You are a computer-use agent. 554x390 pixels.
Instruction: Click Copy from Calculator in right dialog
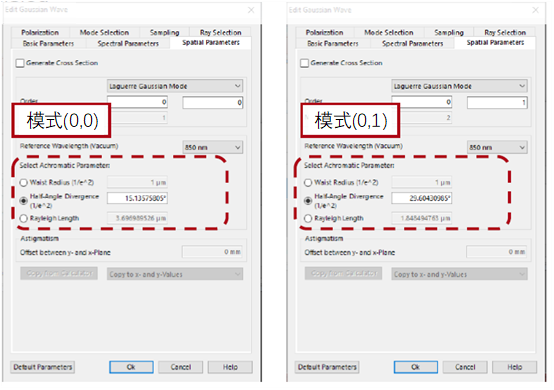tap(343, 273)
